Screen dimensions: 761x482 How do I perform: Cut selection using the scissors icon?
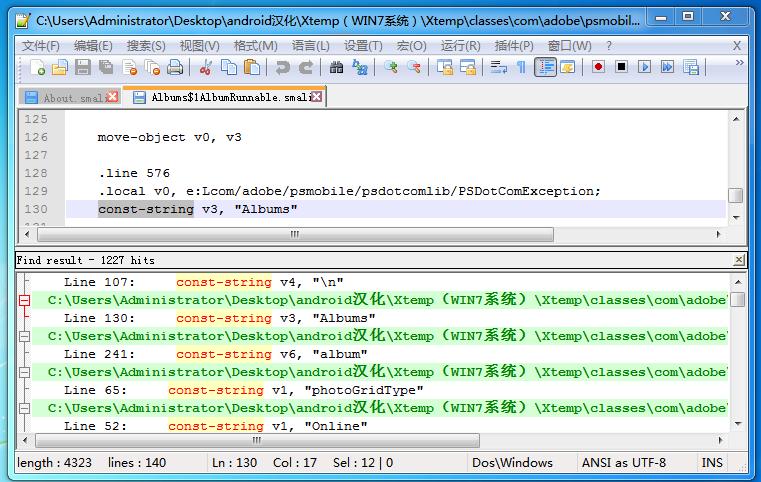(206, 67)
